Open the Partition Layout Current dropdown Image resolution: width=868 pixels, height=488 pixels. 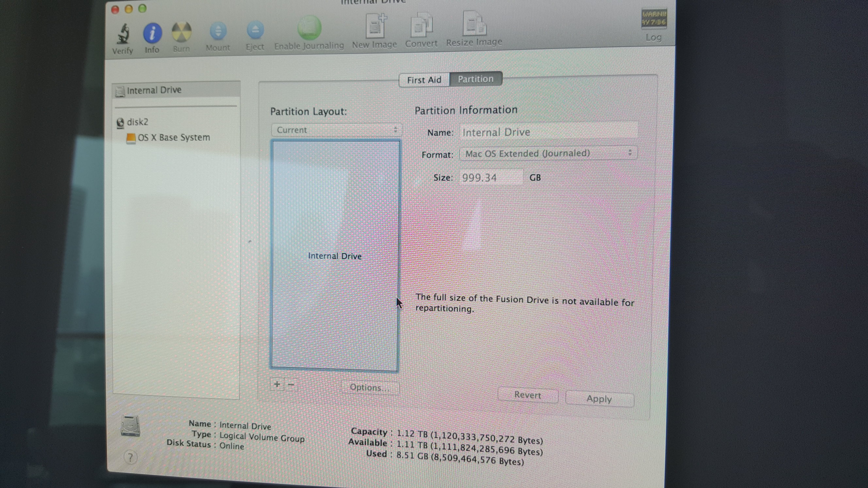336,130
